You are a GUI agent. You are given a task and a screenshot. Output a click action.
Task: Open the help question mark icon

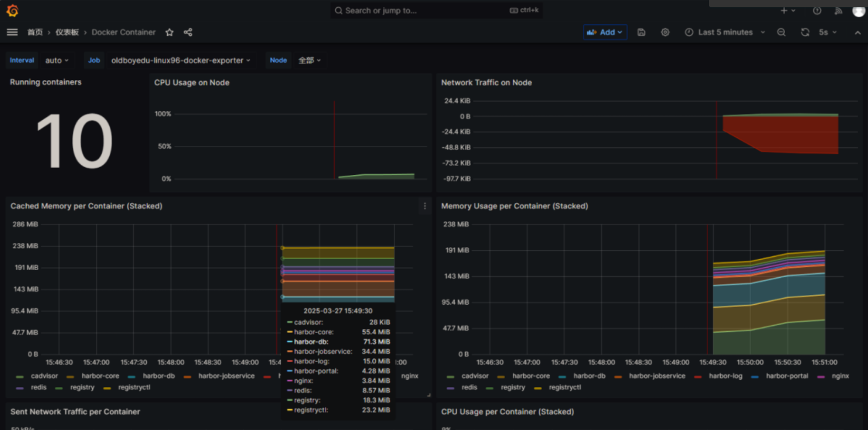coord(817,10)
